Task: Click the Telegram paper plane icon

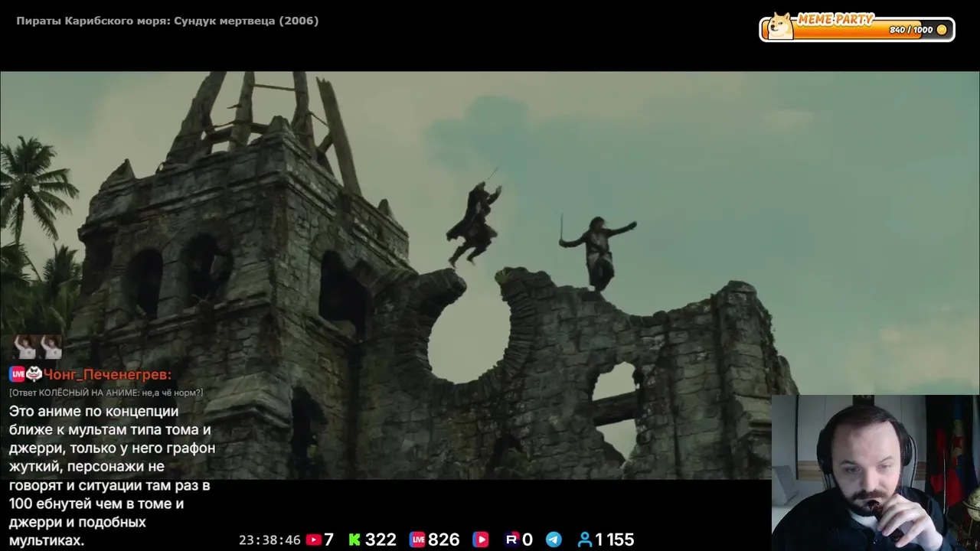Action: 554,540
